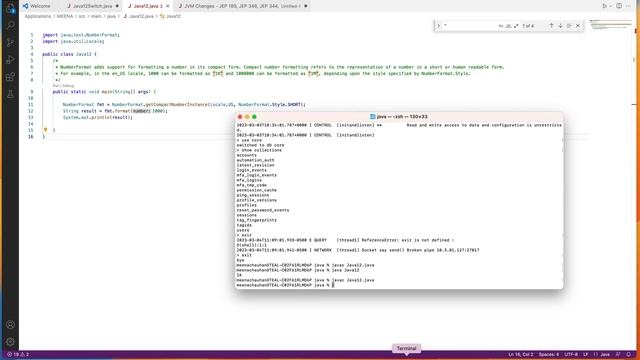The height and width of the screenshot is (360, 640).
Task: Click the lightbulb quick-fix icon on line 15
Action: (x=45, y=130)
